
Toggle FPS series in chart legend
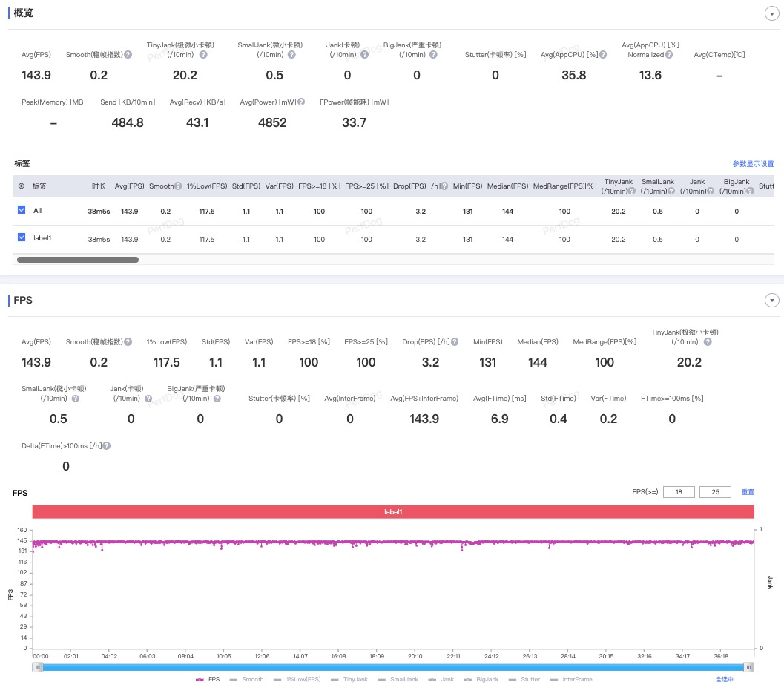coord(208,680)
